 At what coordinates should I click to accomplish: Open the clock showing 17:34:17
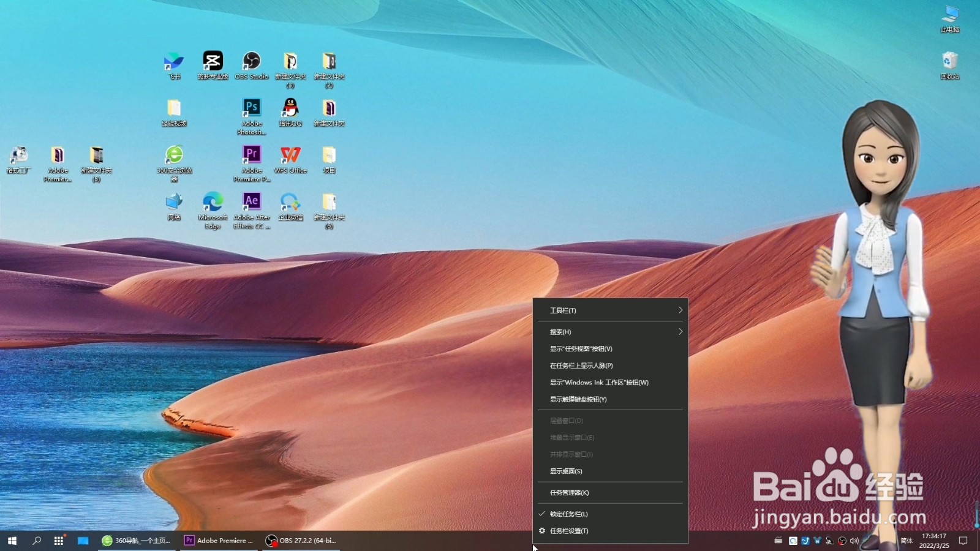coord(934,541)
